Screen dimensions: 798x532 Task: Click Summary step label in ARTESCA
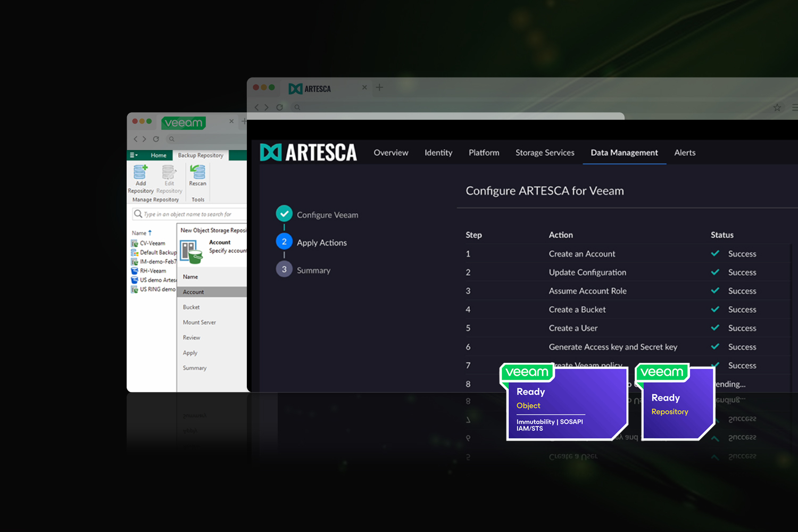click(313, 270)
